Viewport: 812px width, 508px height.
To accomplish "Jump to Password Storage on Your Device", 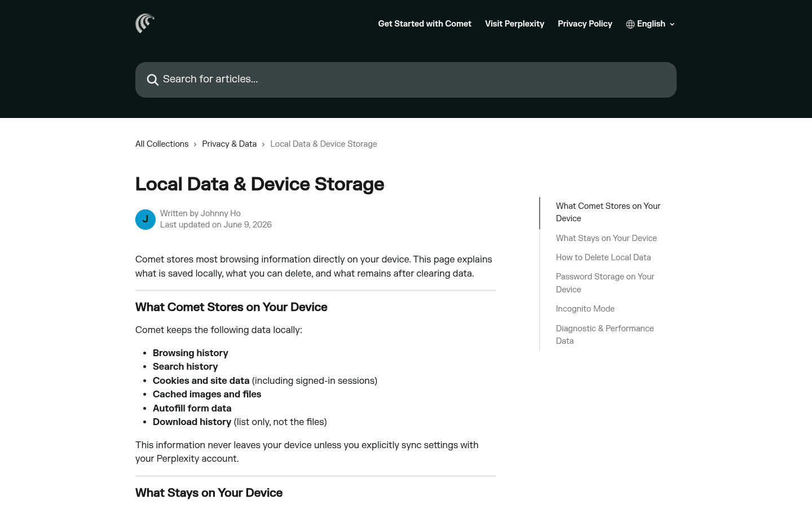I will click(x=605, y=283).
